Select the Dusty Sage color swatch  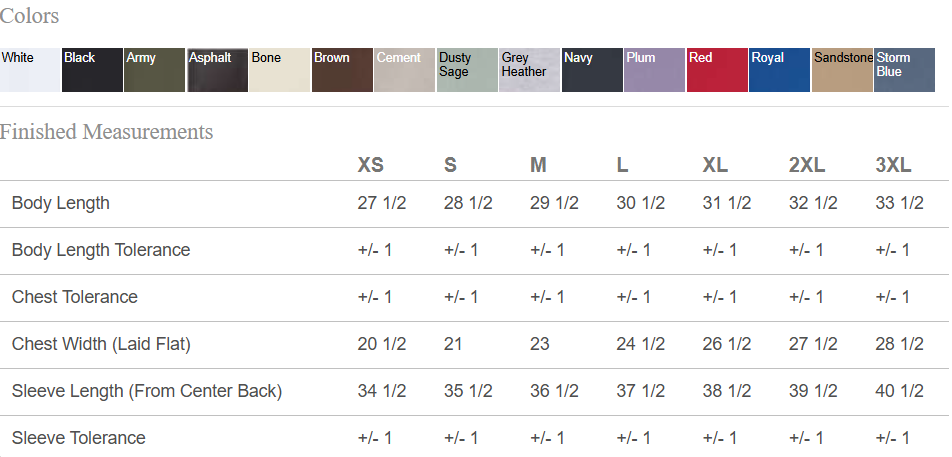point(467,70)
